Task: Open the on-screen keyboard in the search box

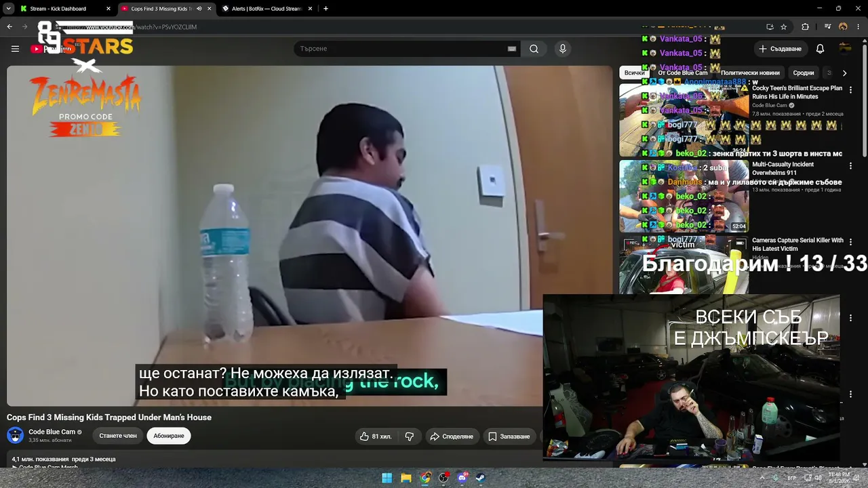Action: (x=512, y=49)
